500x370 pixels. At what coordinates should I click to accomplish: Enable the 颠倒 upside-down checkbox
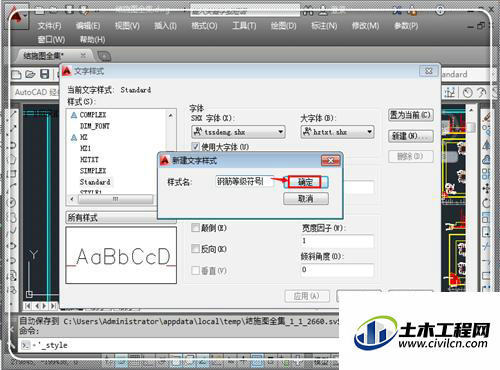click(195, 228)
